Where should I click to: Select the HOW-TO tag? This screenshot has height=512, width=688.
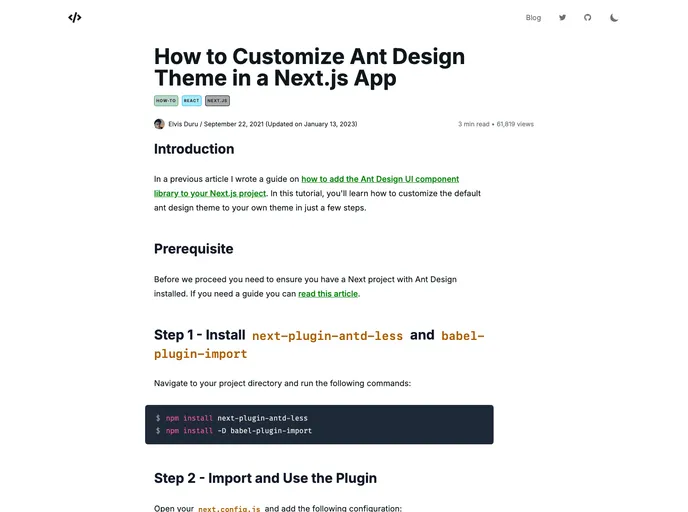coord(166,101)
